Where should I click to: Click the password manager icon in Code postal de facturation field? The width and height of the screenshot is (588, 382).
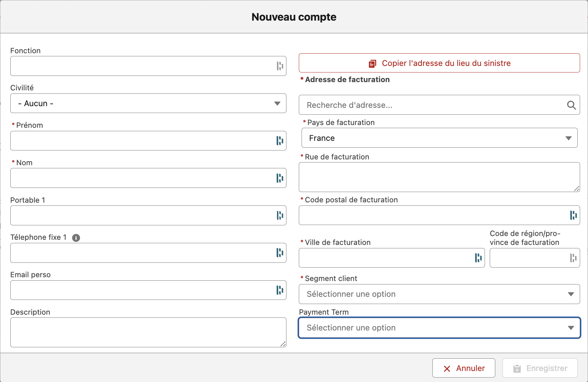click(x=574, y=215)
